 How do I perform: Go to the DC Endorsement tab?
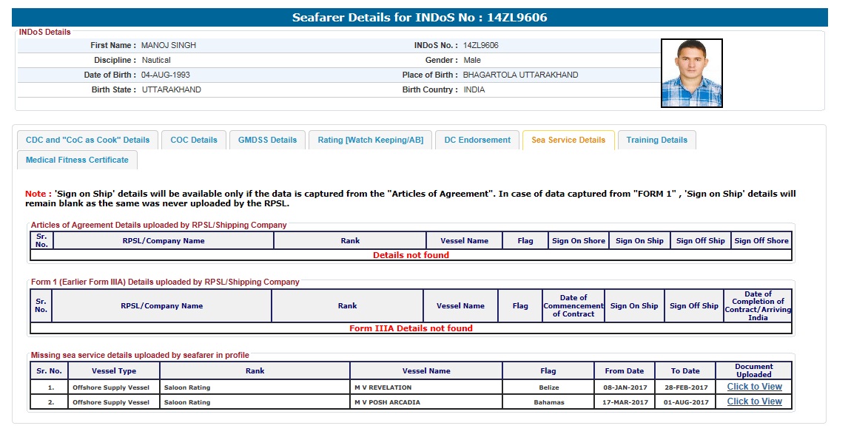[477, 140]
